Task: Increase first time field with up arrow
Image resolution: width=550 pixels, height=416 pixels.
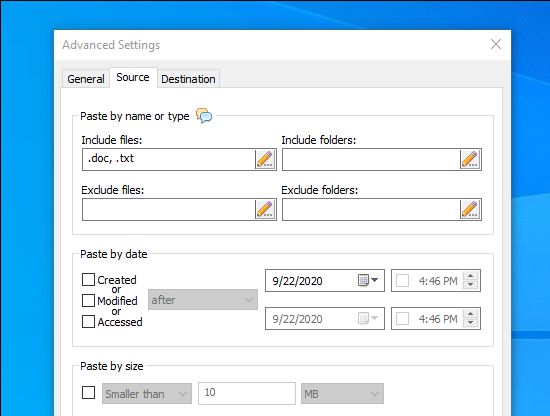Action: (471, 276)
